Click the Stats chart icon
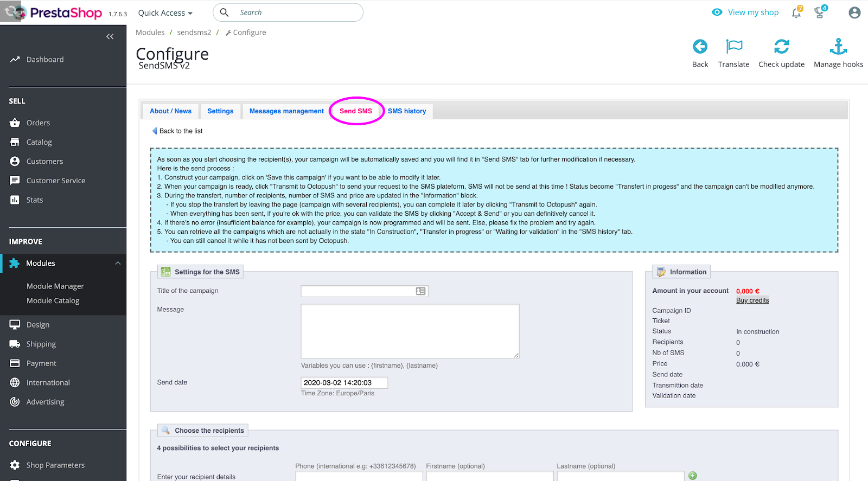This screenshot has width=868, height=481. coord(15,200)
